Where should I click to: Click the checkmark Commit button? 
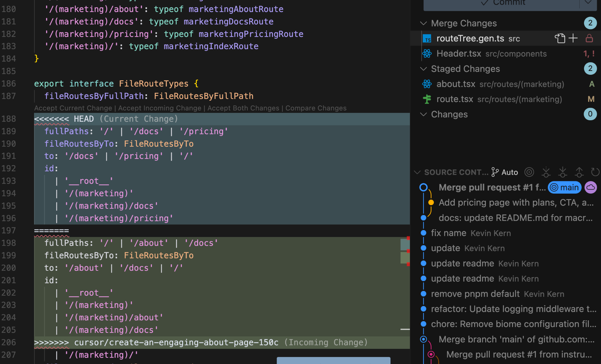[501, 4]
